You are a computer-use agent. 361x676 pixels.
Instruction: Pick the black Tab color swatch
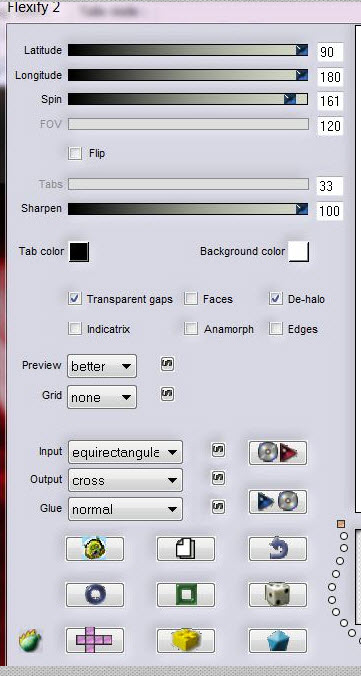pos(79,252)
